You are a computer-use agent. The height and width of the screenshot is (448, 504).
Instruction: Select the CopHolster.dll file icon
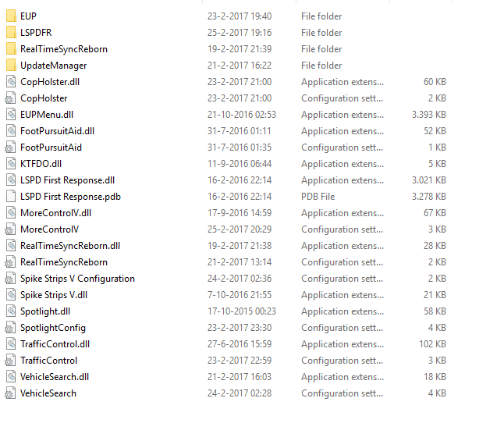click(11, 82)
